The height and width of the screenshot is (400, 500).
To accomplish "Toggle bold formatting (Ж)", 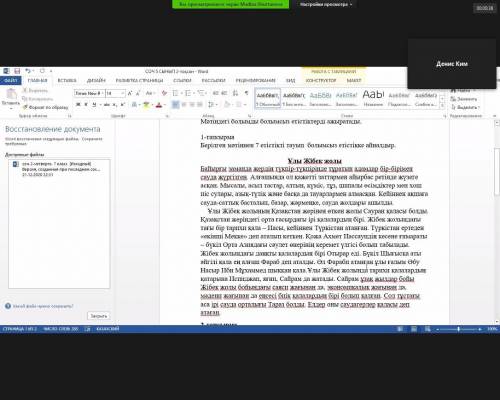I will click(78, 105).
